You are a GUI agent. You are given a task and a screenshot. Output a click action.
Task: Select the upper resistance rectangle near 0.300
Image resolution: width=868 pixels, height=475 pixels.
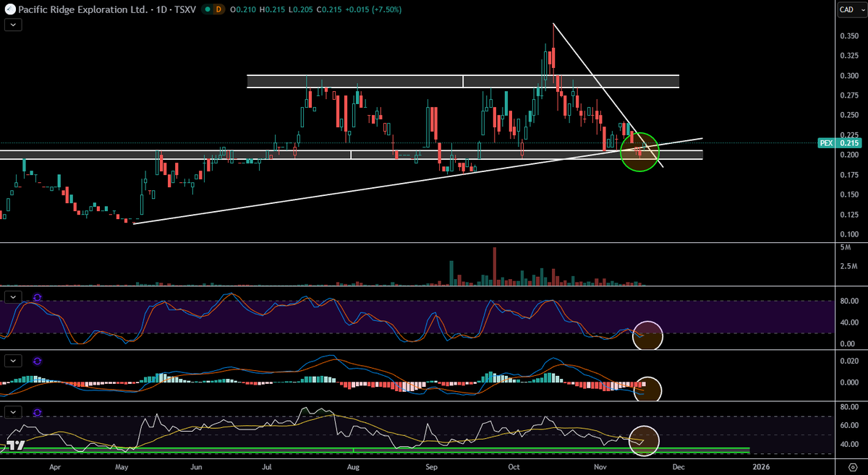463,82
